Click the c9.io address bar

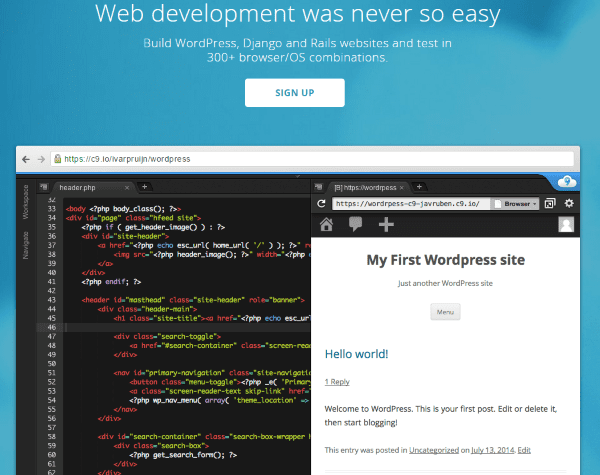[312, 159]
